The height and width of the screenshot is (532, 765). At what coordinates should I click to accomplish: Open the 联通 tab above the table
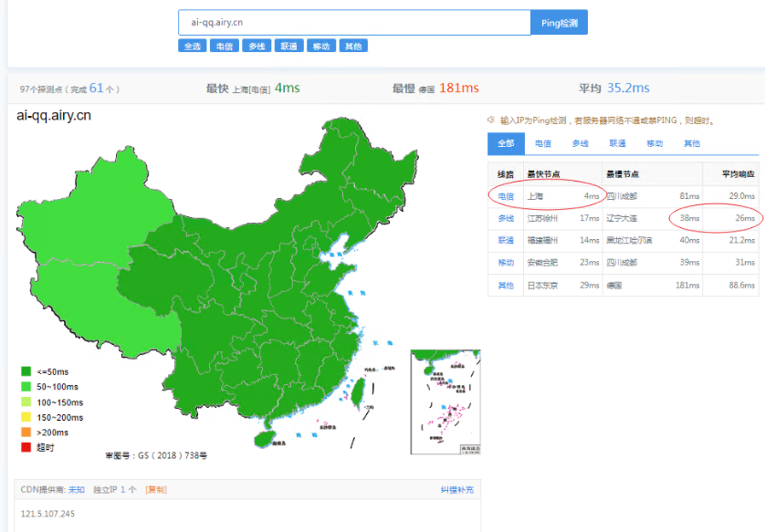point(617,143)
